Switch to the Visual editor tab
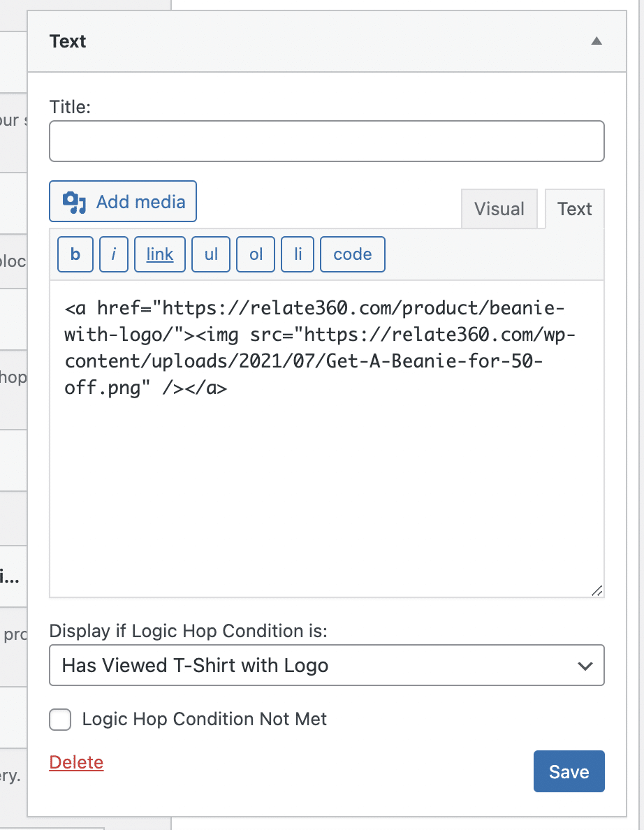The height and width of the screenshot is (830, 644). tap(499, 208)
